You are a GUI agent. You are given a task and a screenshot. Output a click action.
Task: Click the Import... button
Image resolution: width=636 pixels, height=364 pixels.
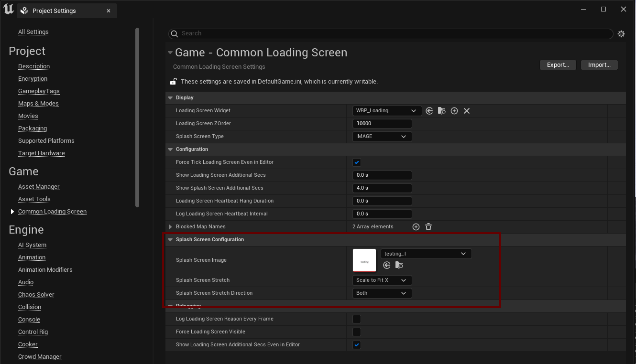(x=599, y=65)
